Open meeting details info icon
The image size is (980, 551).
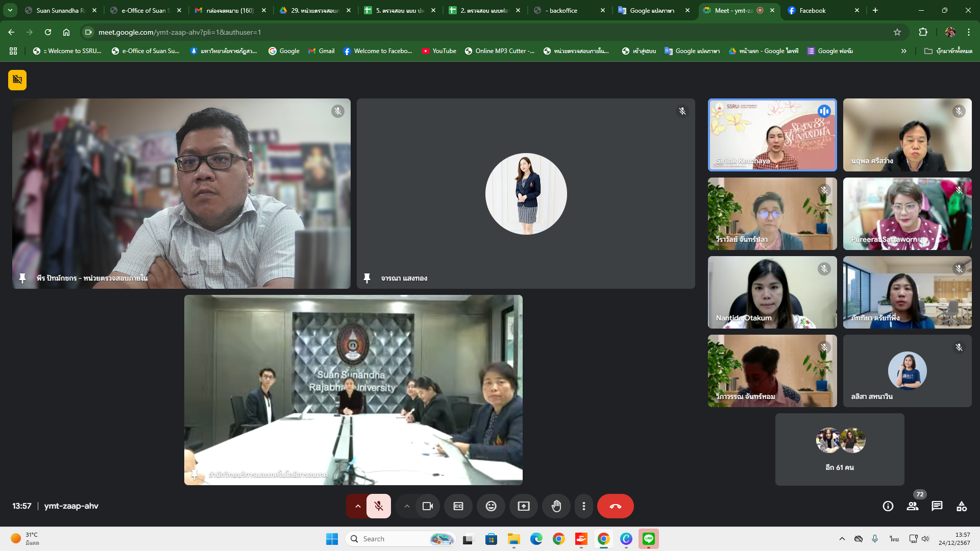coord(888,506)
